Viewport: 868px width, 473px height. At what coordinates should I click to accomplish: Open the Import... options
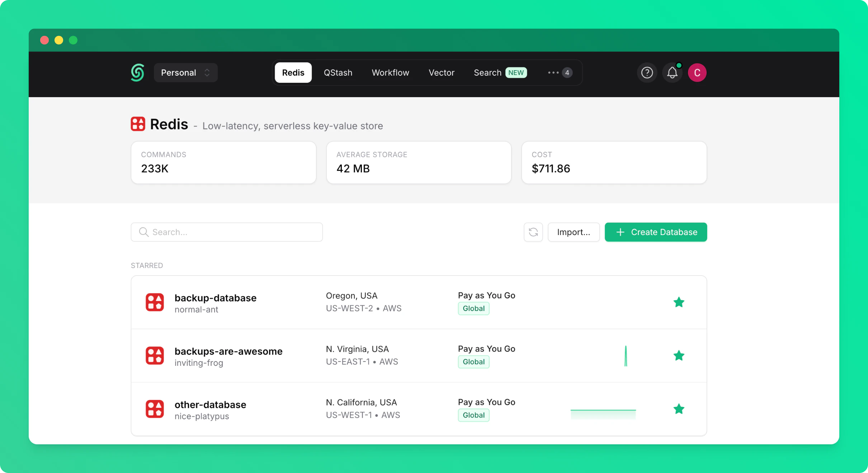573,232
